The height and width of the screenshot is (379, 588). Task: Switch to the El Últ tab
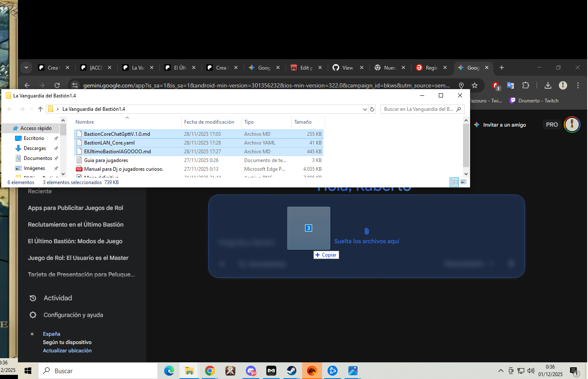tap(180, 67)
